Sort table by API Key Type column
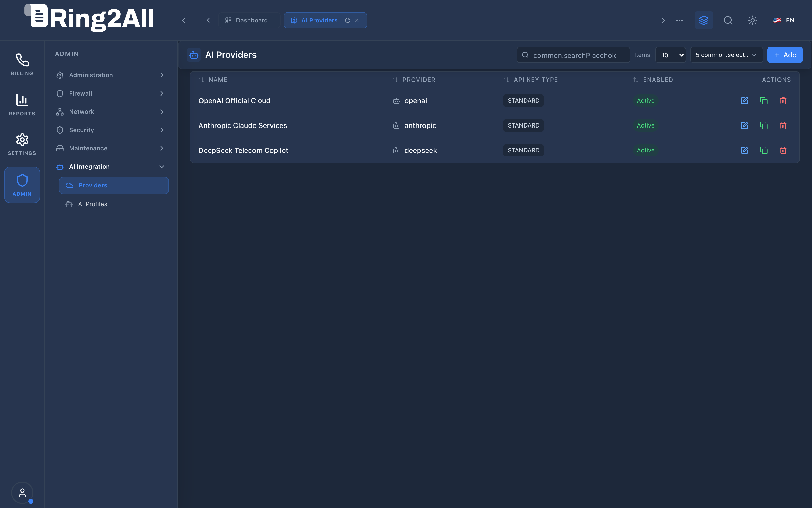Viewport: 812px width, 508px height. 531,80
